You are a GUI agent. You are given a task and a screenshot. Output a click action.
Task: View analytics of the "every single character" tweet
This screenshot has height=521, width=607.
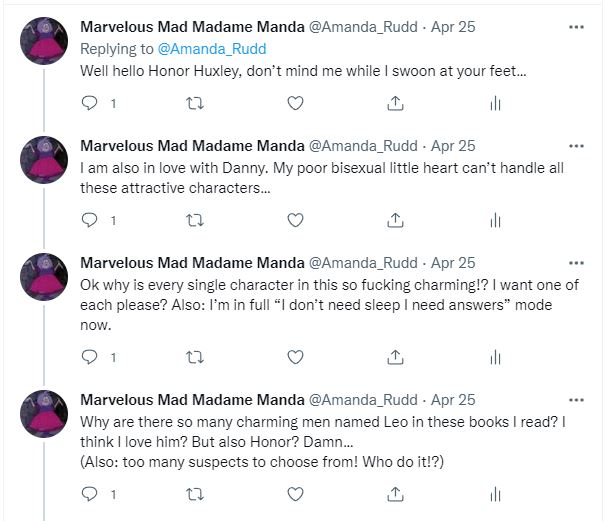point(494,356)
